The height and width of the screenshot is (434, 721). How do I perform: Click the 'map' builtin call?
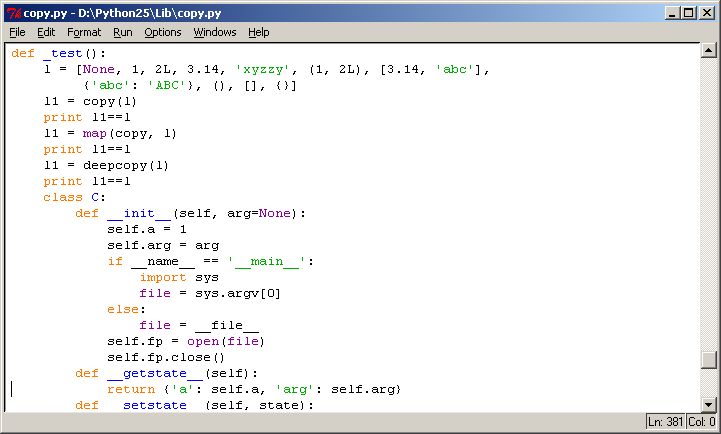(x=94, y=133)
